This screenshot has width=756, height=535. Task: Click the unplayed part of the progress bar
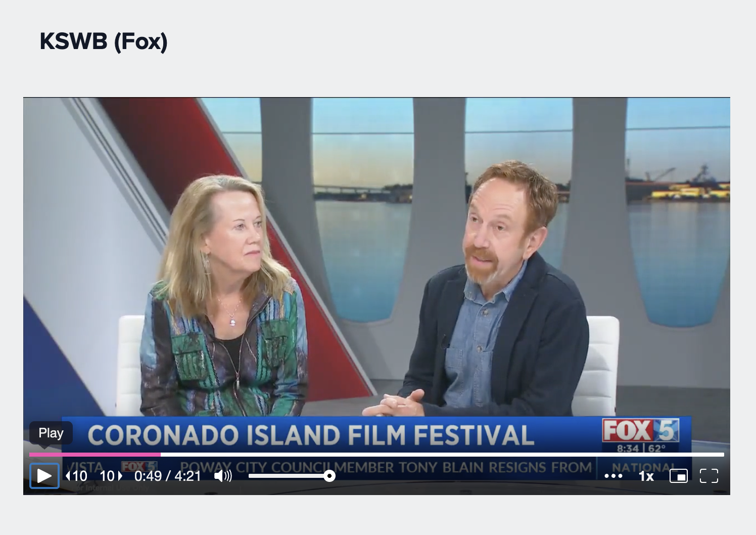(x=442, y=455)
